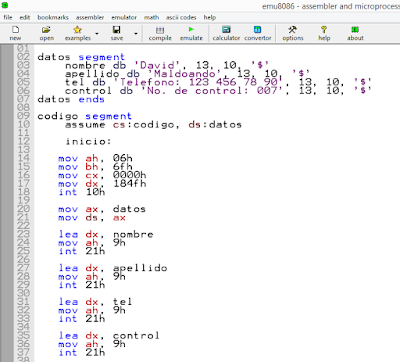Open the edit menu
Screen dimensions: 400x362
tap(25, 17)
